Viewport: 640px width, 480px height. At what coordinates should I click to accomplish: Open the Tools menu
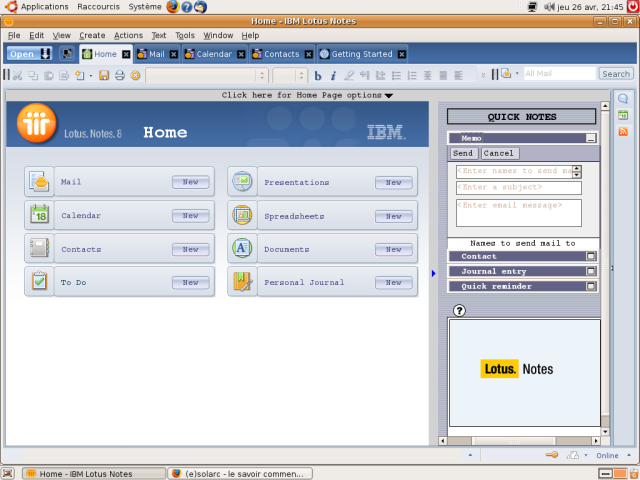click(x=185, y=36)
